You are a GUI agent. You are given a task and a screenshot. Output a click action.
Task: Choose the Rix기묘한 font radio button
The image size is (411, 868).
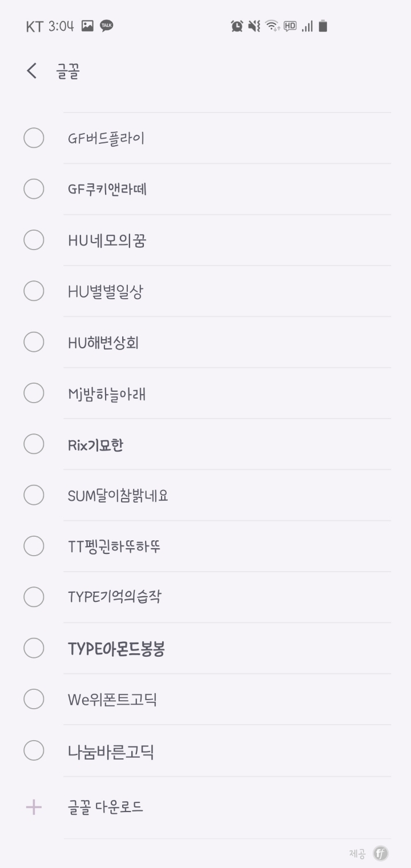tap(34, 444)
